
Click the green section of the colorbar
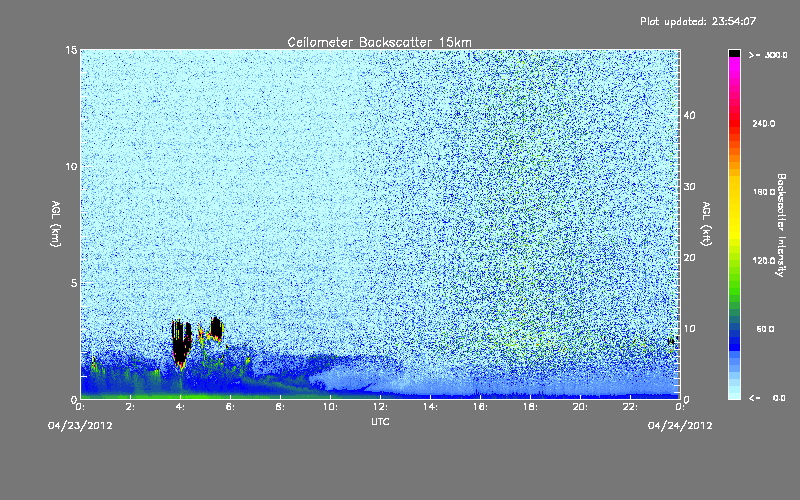click(734, 281)
